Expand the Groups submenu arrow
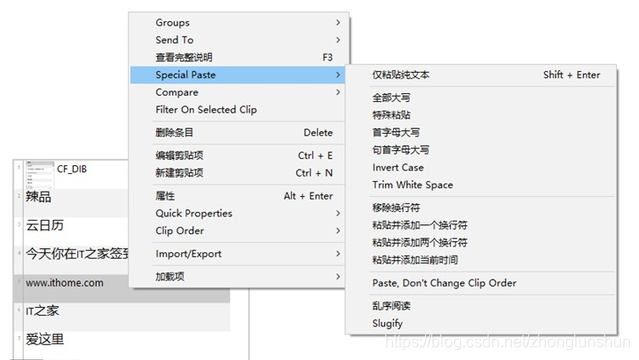The image size is (639, 360). coord(338,22)
